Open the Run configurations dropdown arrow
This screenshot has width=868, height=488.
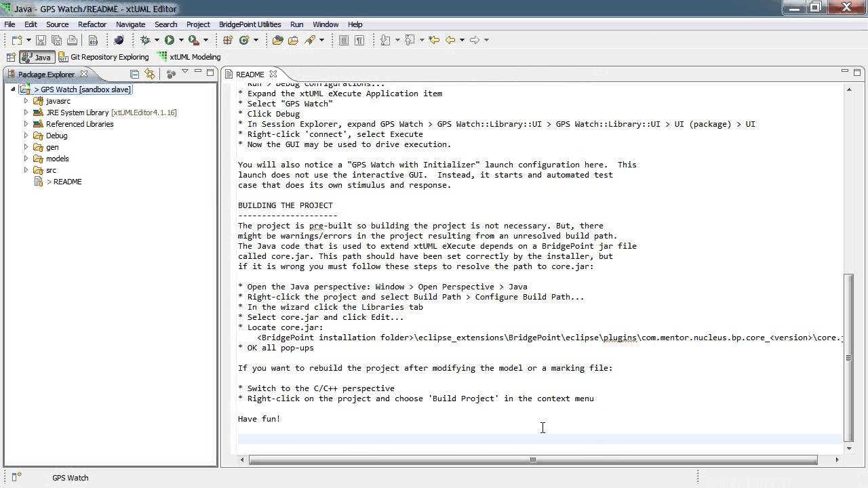point(181,40)
